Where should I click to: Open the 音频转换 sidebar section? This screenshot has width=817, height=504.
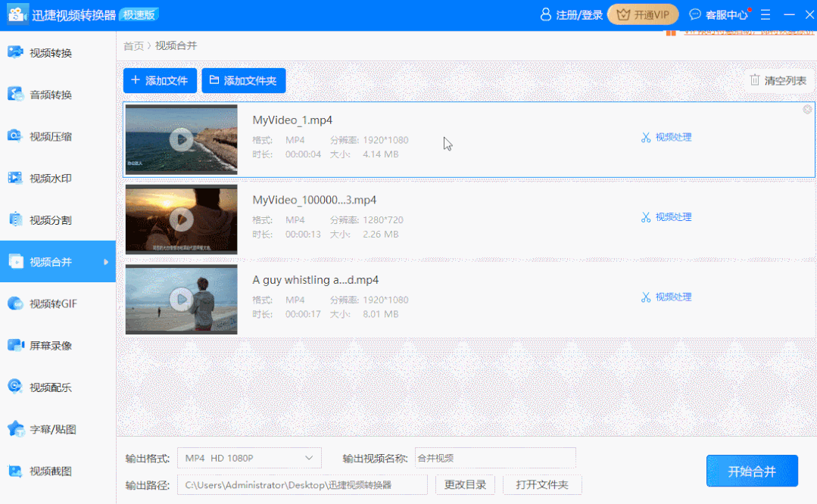tap(58, 95)
